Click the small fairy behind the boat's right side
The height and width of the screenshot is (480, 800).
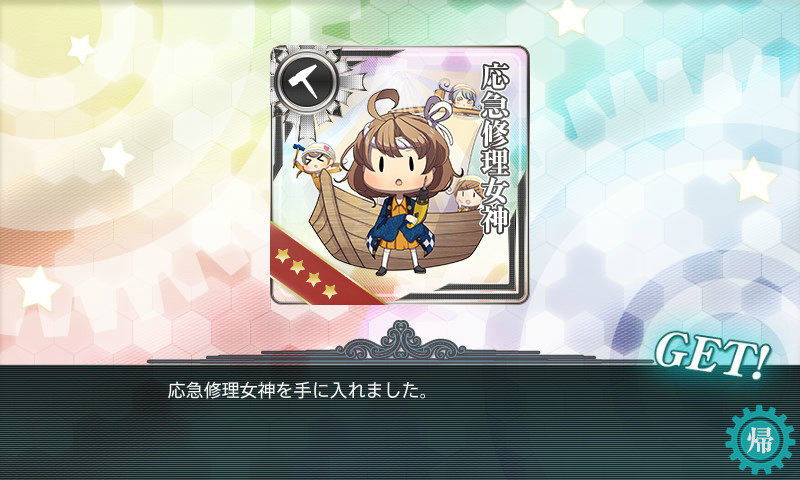pyautogui.click(x=468, y=194)
